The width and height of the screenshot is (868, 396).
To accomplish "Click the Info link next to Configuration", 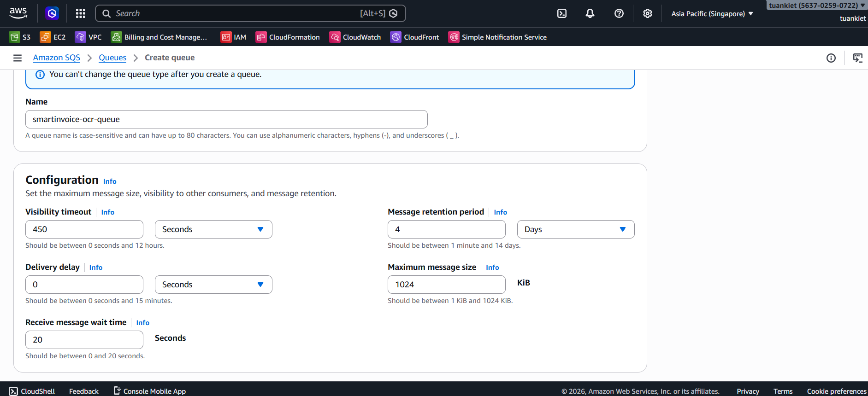I will 110,181.
